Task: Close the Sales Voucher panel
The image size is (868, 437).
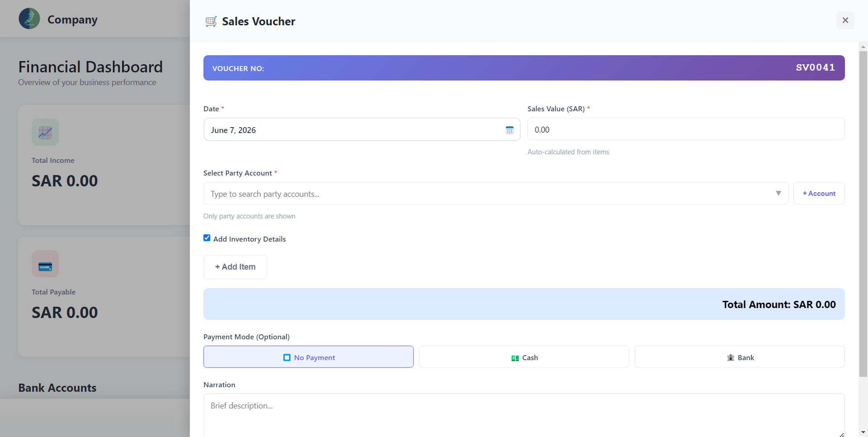Action: [845, 20]
